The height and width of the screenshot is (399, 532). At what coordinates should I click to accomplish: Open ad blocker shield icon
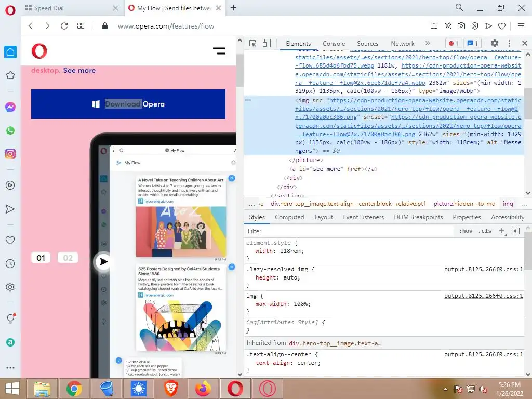click(475, 26)
